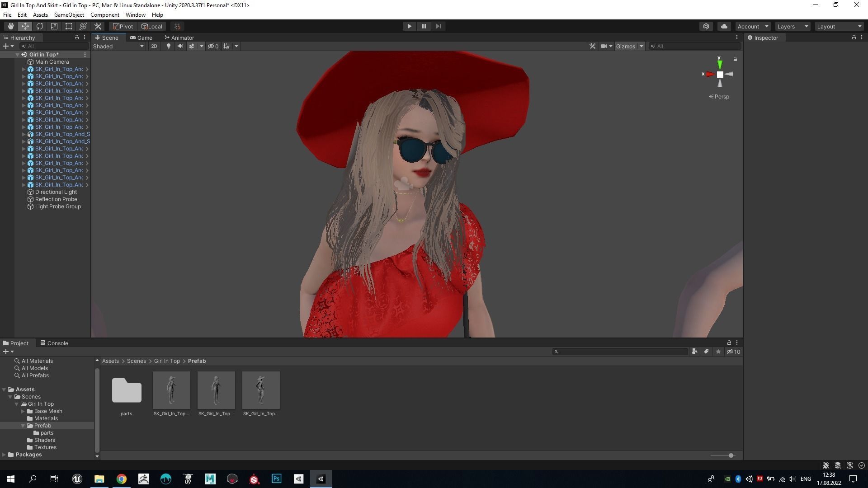Viewport: 868px width, 488px height.
Task: Toggle Pivot handle position button
Action: (123, 26)
